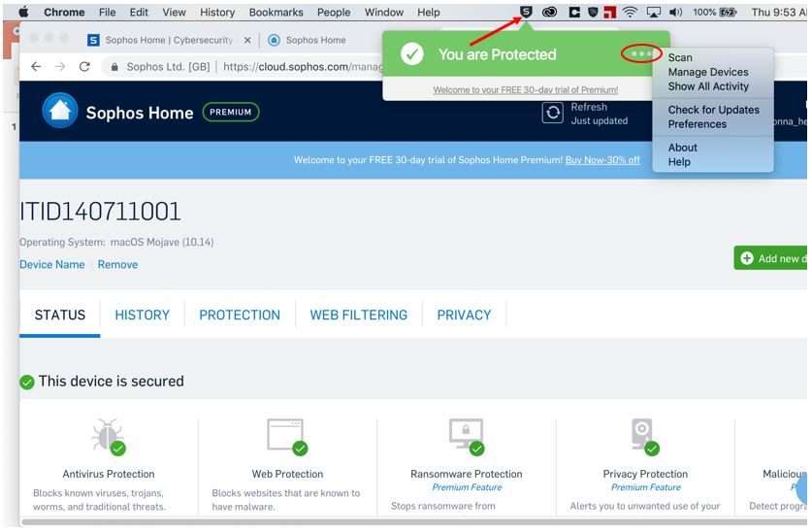Click the clock showing Thu 9:53

point(779,12)
